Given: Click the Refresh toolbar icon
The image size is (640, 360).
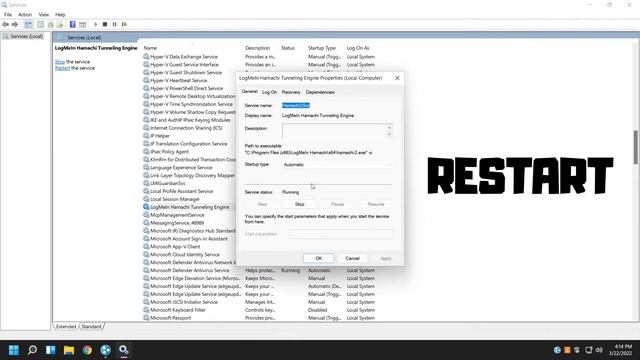Looking at the screenshot, I should point(51,24).
